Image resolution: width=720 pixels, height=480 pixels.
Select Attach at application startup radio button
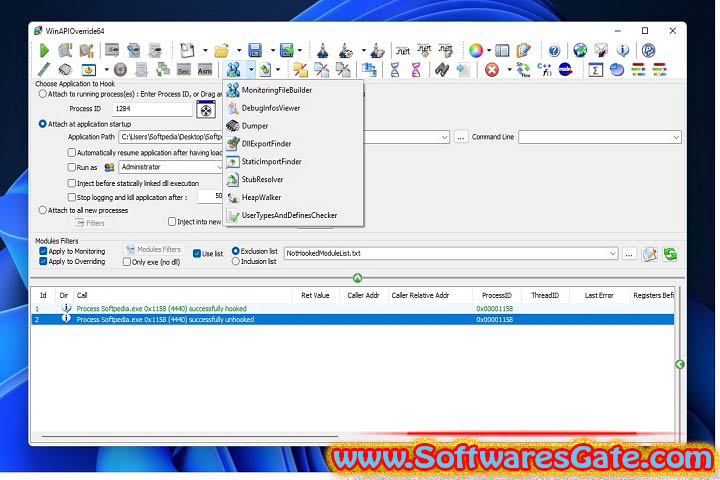43,124
